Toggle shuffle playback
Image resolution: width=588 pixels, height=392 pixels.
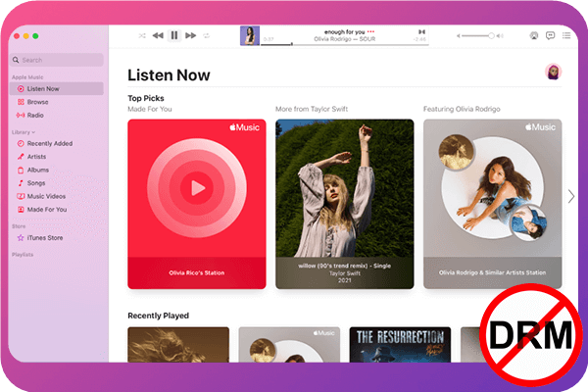tap(142, 36)
